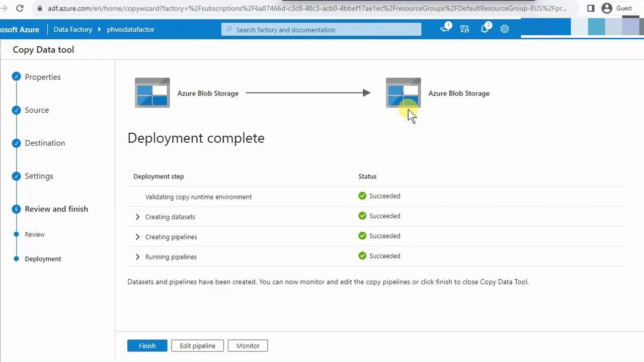Click the destination Azure Blob Storage icon
Viewport: 644px width, 362px height.
(403, 93)
